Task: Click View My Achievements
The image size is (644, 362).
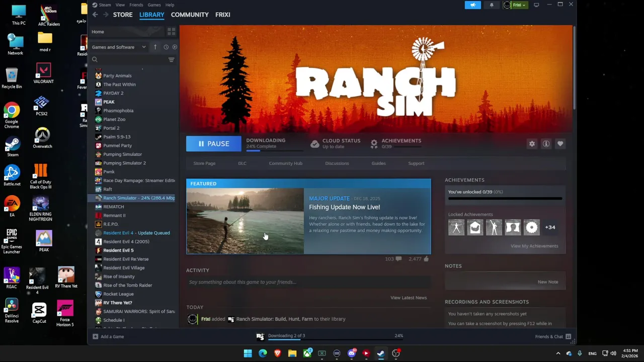Action: click(534, 246)
